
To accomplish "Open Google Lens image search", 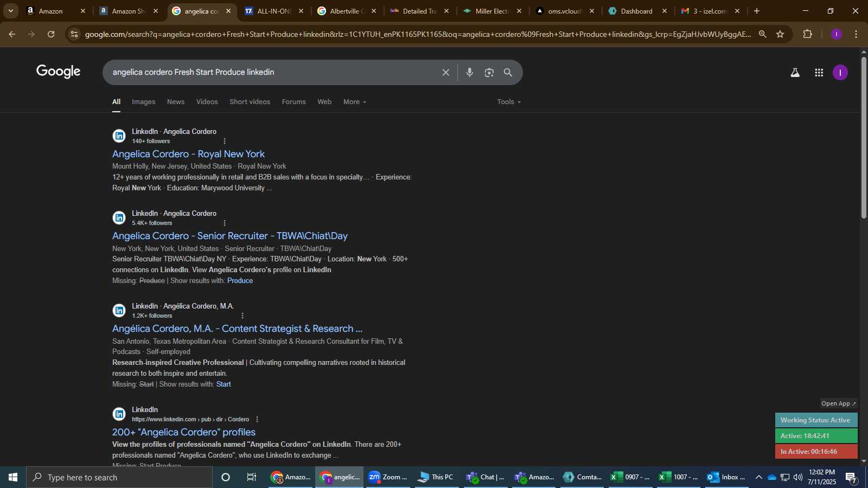I will click(x=489, y=73).
